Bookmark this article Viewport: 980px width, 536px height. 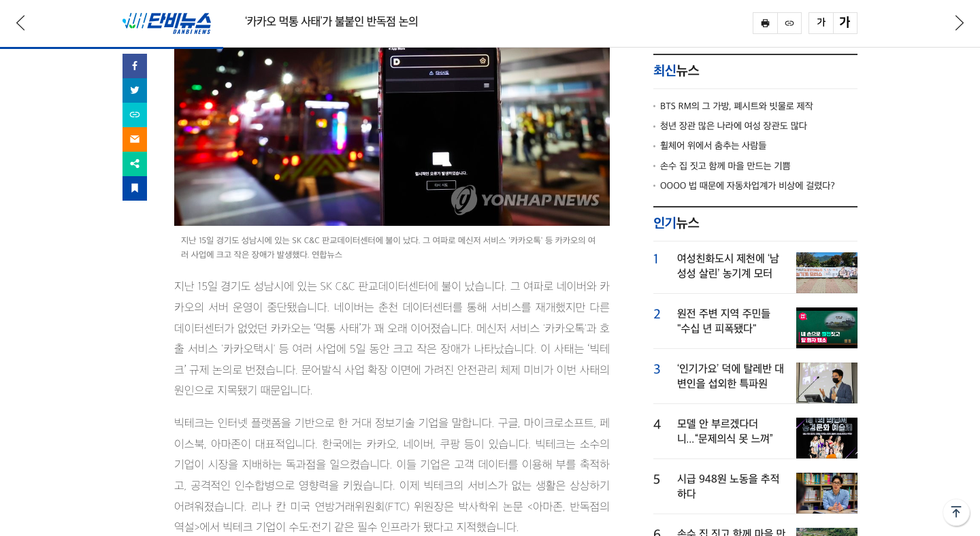[135, 188]
